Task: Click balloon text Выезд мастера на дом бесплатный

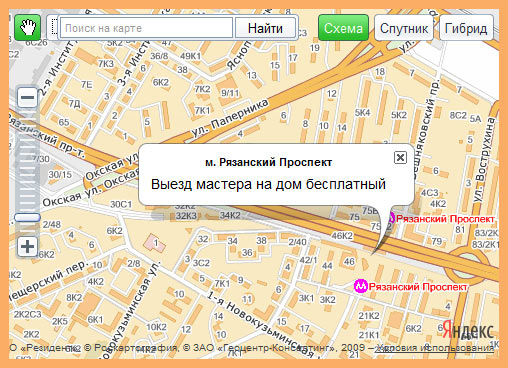Action: coord(268,184)
